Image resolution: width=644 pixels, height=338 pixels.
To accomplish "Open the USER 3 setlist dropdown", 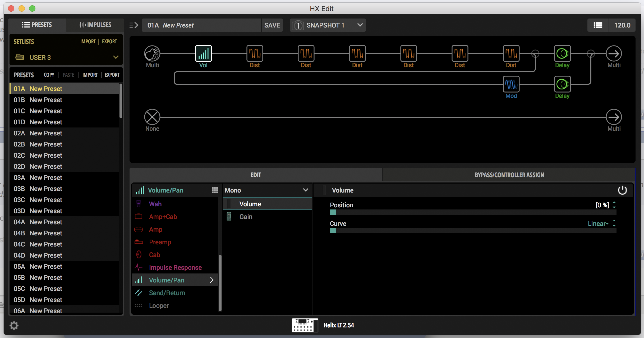I will 66,57.
